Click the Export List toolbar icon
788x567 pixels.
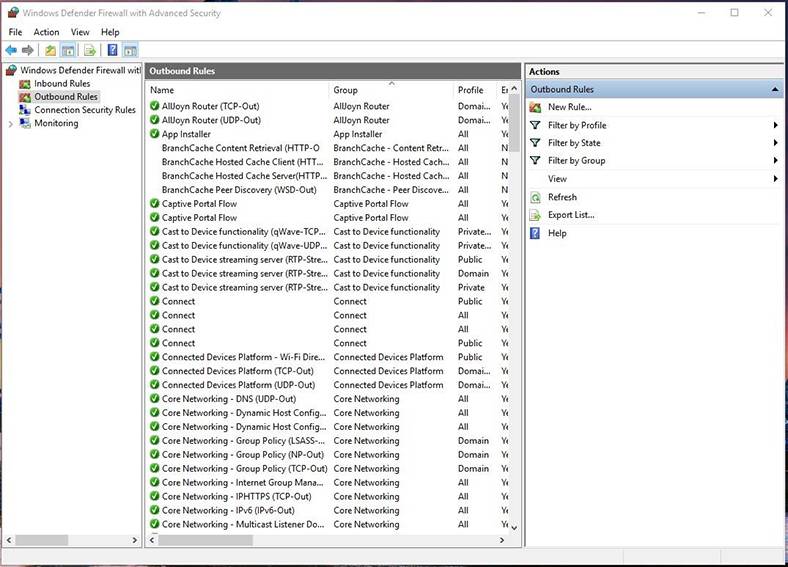pos(90,50)
